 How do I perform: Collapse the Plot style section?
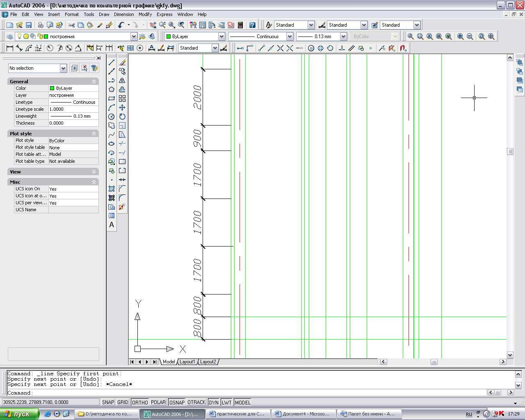[94, 134]
